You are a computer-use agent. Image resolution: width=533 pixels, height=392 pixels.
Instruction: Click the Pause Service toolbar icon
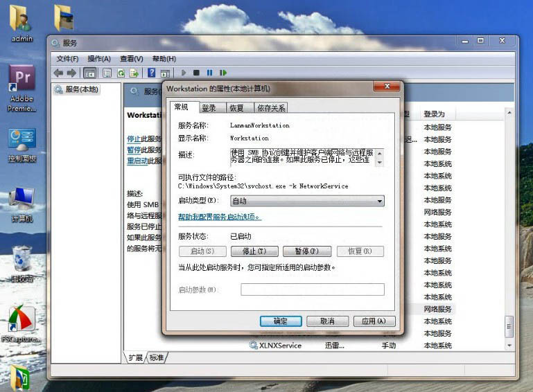210,73
